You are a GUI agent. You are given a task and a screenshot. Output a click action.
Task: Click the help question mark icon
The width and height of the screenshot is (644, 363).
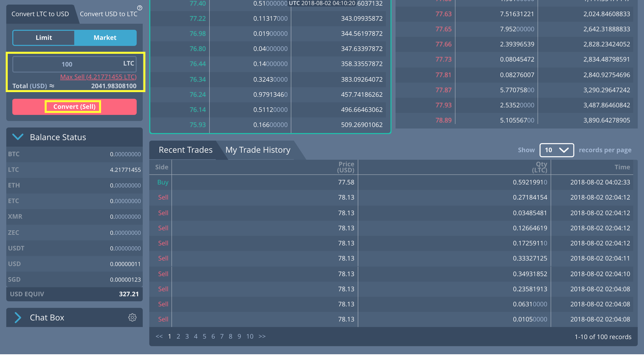pyautogui.click(x=140, y=8)
